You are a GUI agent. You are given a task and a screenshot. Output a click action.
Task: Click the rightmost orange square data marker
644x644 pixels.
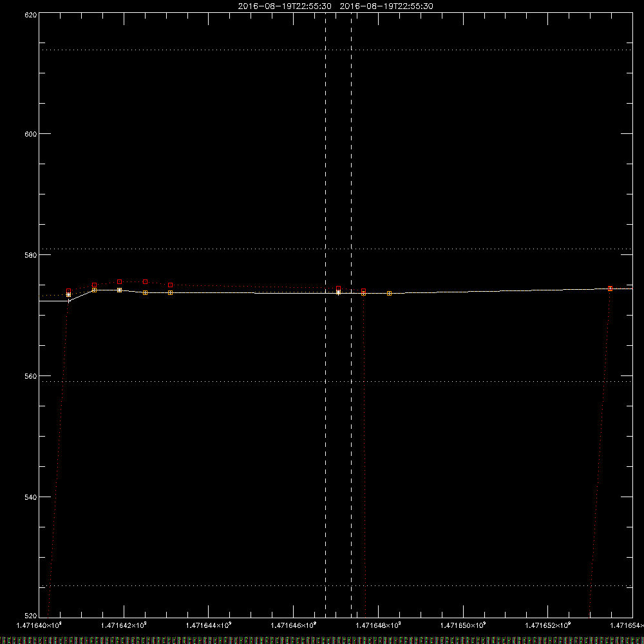point(390,293)
